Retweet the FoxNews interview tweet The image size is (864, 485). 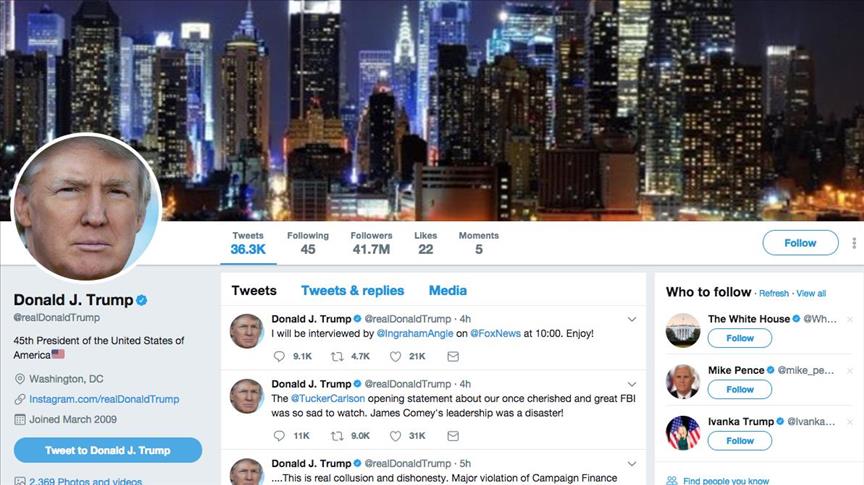[337, 357]
